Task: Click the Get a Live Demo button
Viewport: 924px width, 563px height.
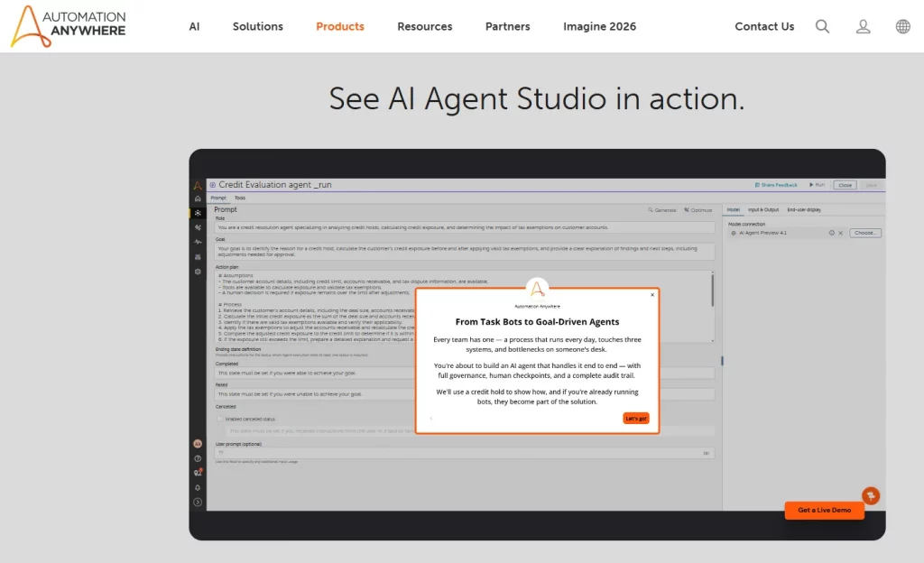Action: 825,510
